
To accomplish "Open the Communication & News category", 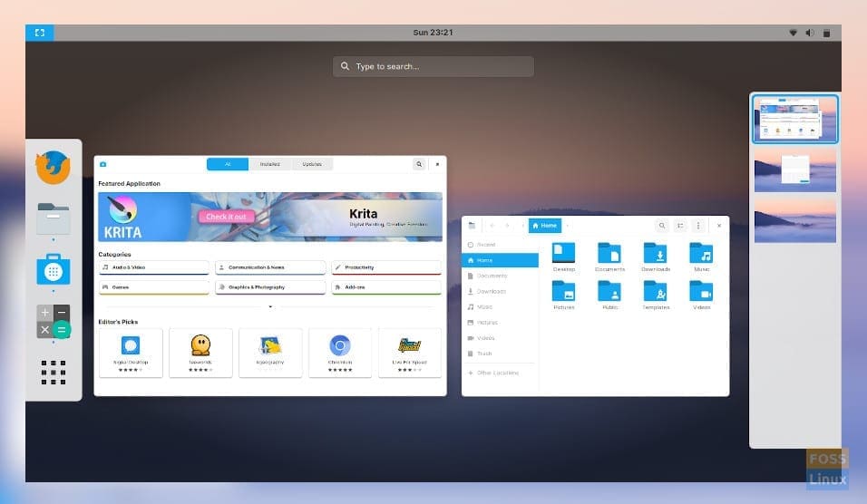I will pyautogui.click(x=270, y=267).
